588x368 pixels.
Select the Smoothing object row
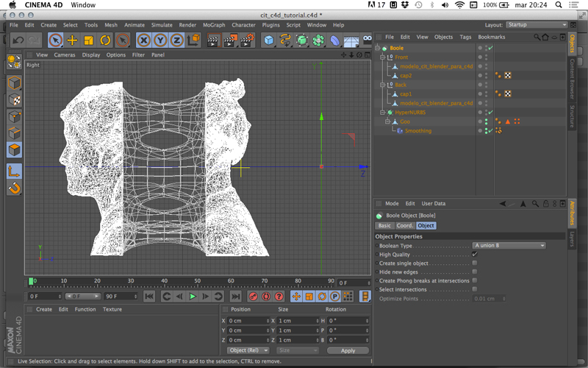417,131
